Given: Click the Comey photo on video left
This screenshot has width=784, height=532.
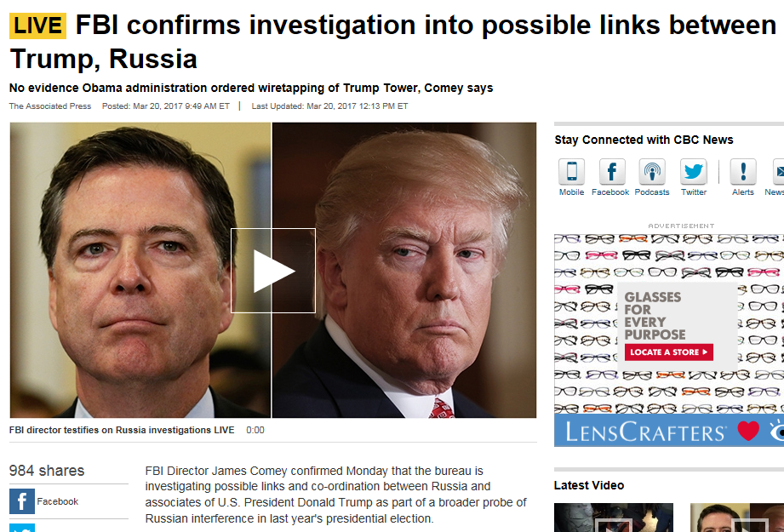Looking at the screenshot, I should tap(140, 270).
